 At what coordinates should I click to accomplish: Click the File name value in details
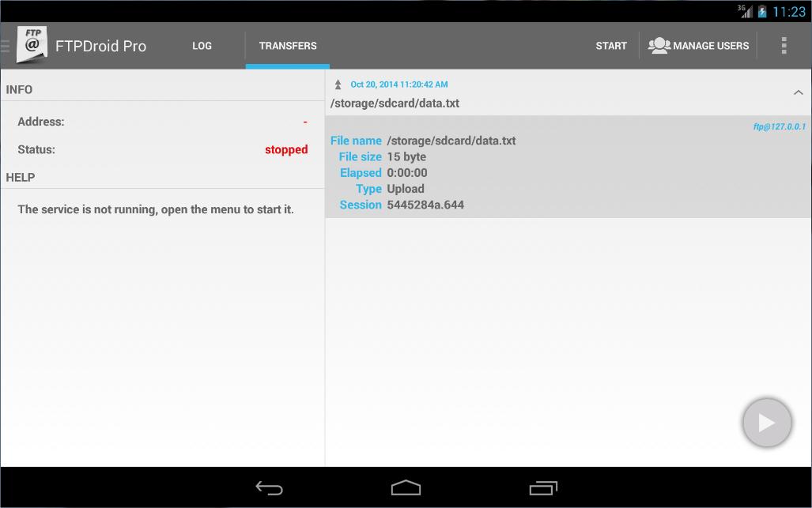(x=451, y=141)
